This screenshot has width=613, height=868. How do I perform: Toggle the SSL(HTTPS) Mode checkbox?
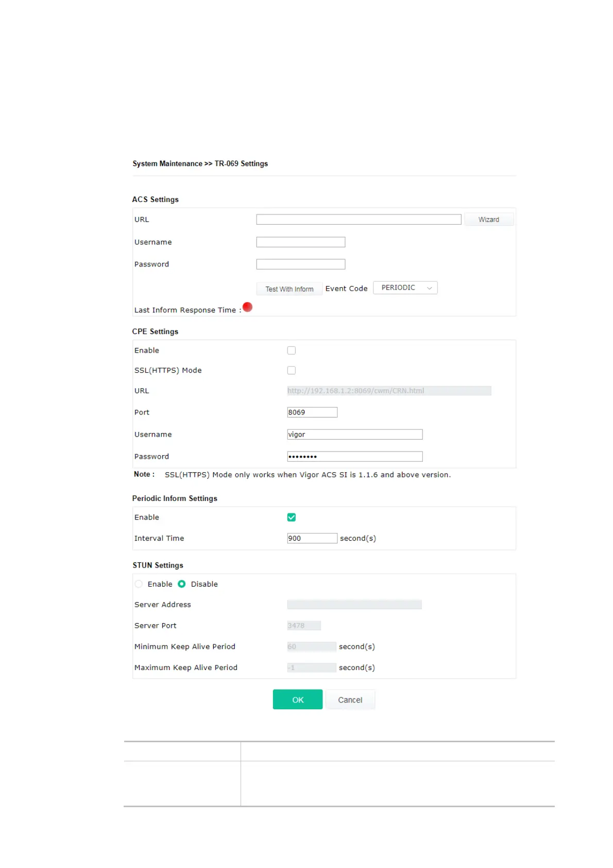pos(292,371)
